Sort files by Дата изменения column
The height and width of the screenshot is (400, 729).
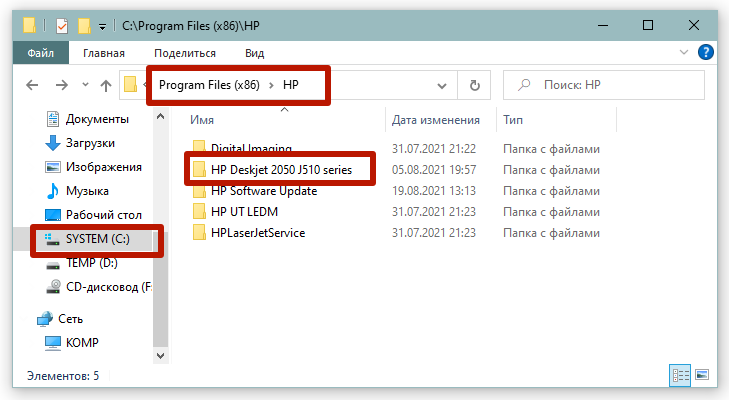pyautogui.click(x=435, y=120)
